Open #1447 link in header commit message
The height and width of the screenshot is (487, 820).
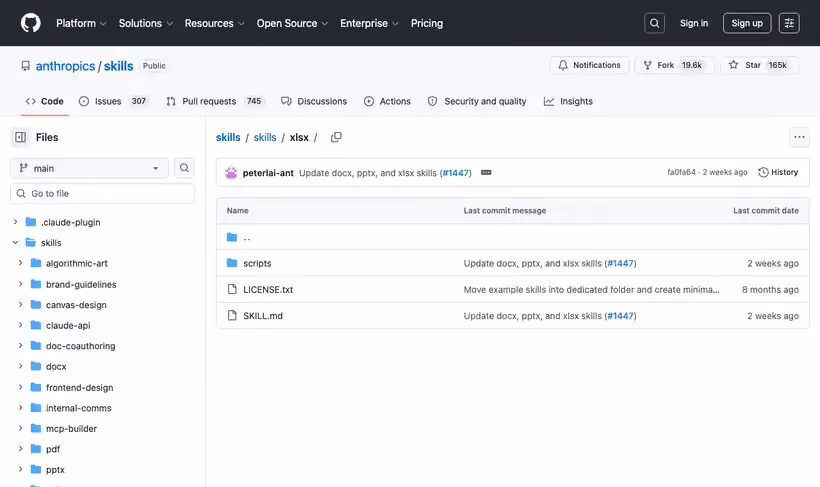455,173
